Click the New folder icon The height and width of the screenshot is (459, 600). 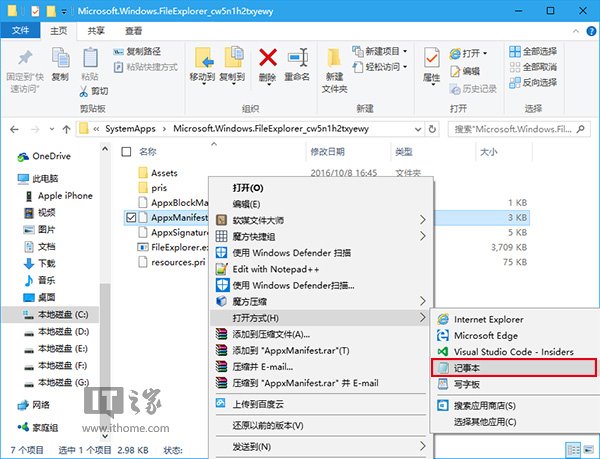click(x=334, y=59)
